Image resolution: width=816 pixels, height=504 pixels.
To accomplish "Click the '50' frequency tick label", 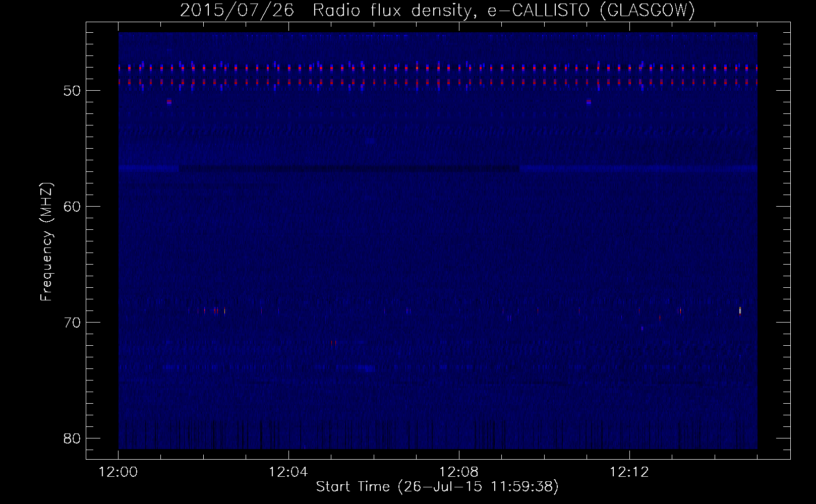I will tap(73, 91).
